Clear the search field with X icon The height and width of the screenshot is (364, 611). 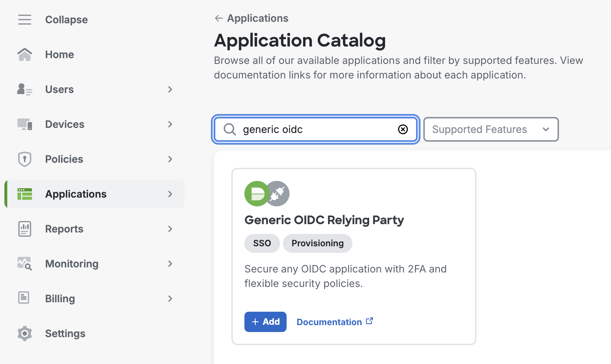click(x=403, y=129)
